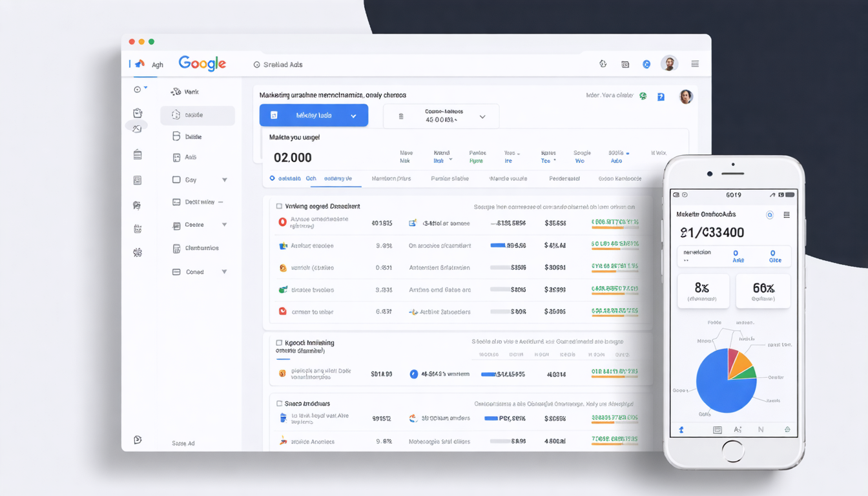Click the '02.000' main metric value

293,158
